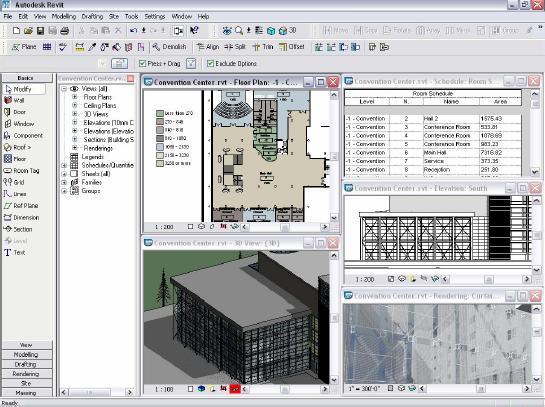Viewport: 545px width, 407px height.
Task: Click the lightest legend color swatch
Action: 160,155
